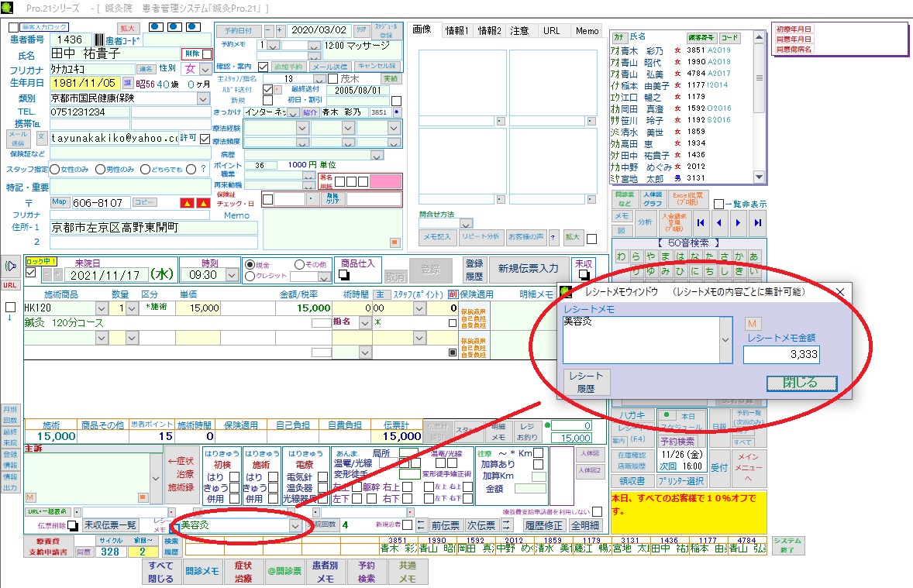The image size is (913, 588).
Task: Open the 性別 dropdown
Action: click(x=205, y=69)
